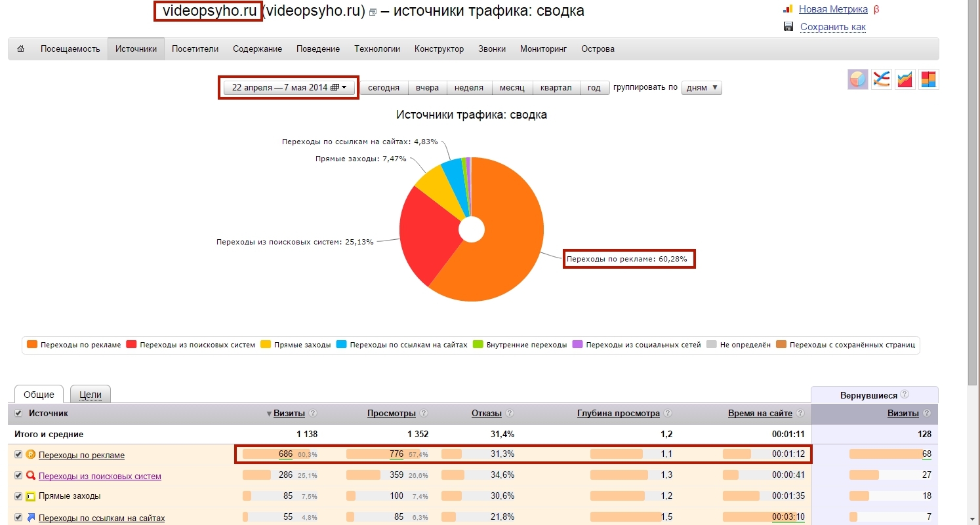Click the arrow icon in Переходы по ссылкам на сайтах row
980x525 pixels.
coord(31,518)
